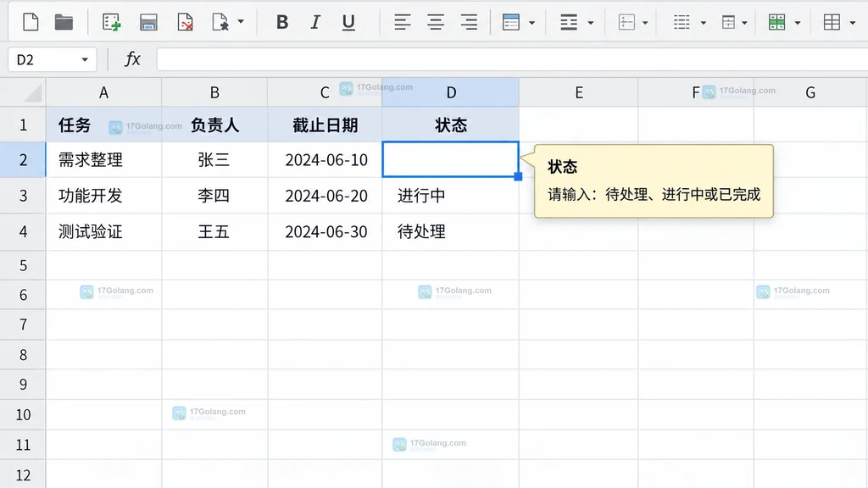Click the selected empty cell D2

[x=451, y=159]
